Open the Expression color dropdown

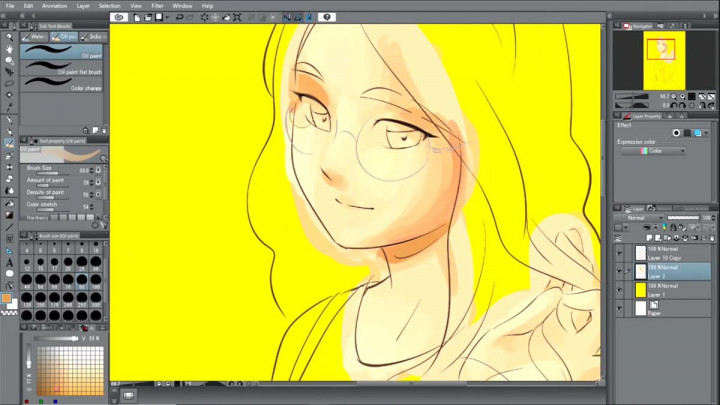[x=654, y=151]
